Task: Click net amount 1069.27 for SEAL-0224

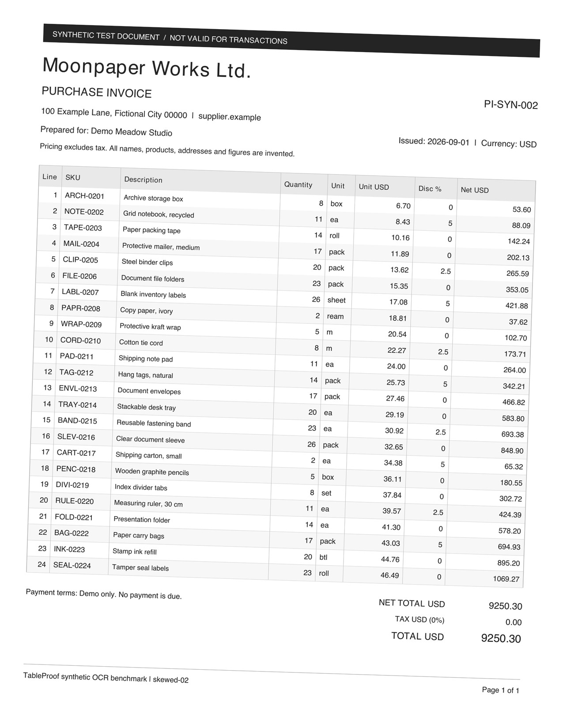Action: tap(506, 579)
